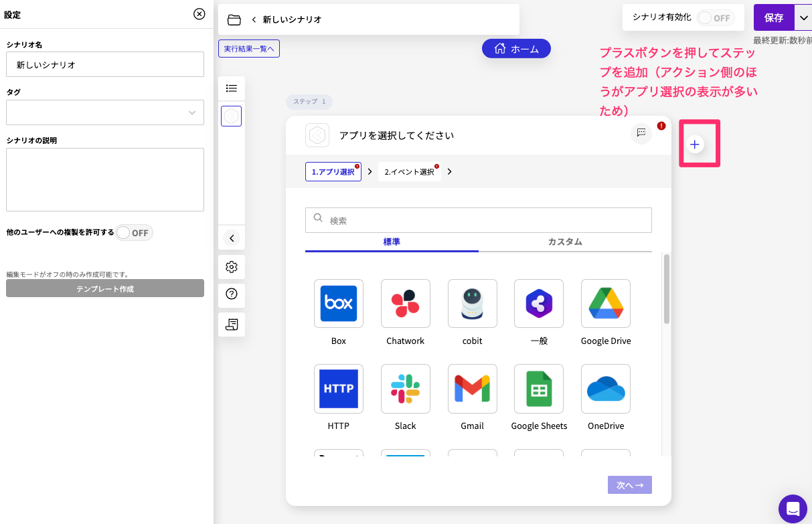
Task: Select the 一般 general app icon
Action: point(539,303)
